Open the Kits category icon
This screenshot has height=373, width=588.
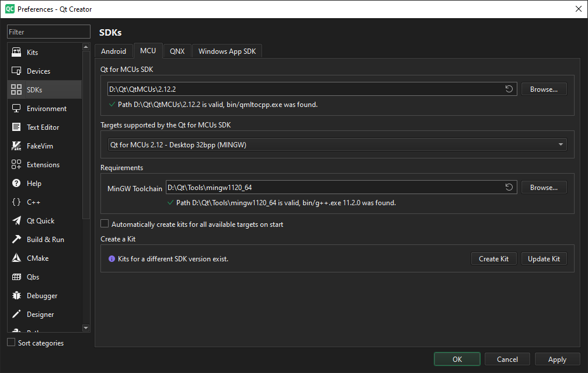(x=16, y=52)
